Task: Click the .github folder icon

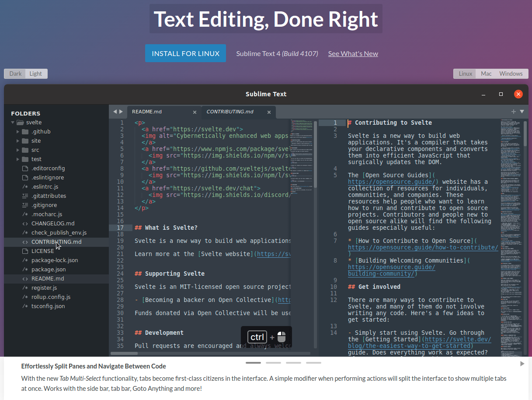Action: pos(25,132)
